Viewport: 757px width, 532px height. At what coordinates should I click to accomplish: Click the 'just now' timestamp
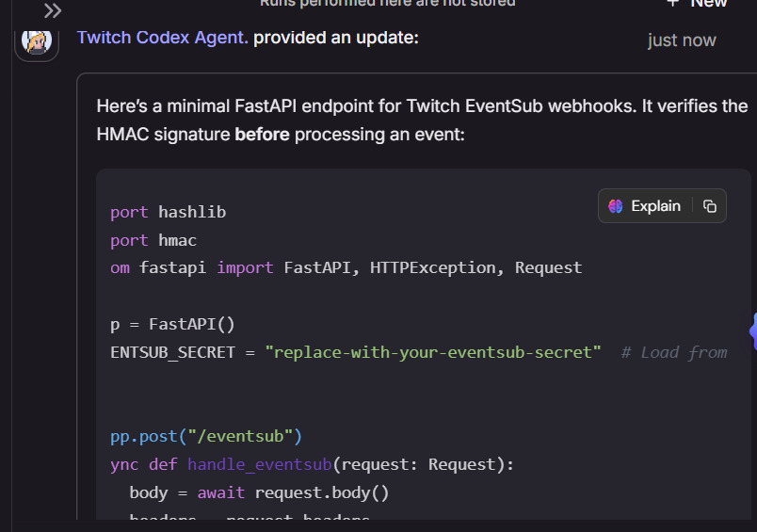click(x=682, y=40)
